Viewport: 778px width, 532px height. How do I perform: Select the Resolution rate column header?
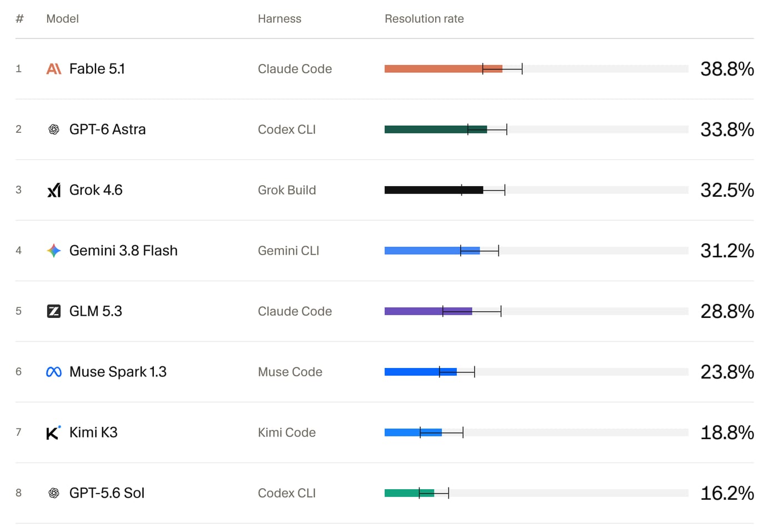coord(424,19)
